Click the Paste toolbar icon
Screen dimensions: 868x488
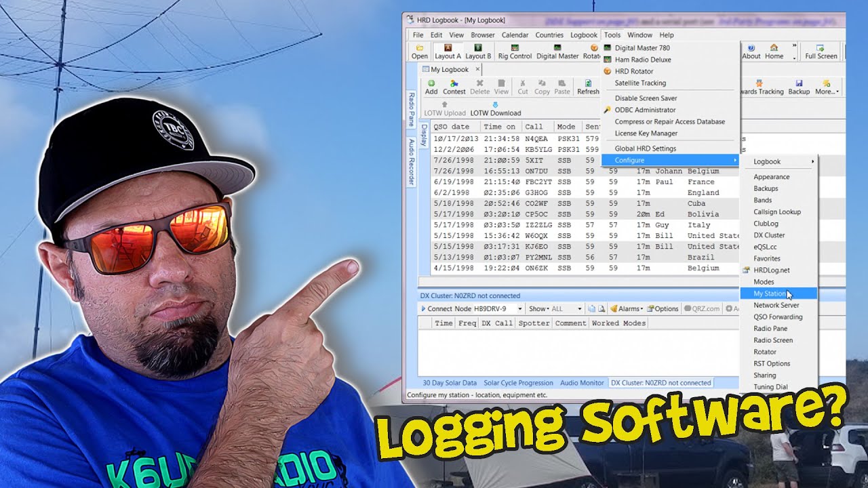pos(562,87)
